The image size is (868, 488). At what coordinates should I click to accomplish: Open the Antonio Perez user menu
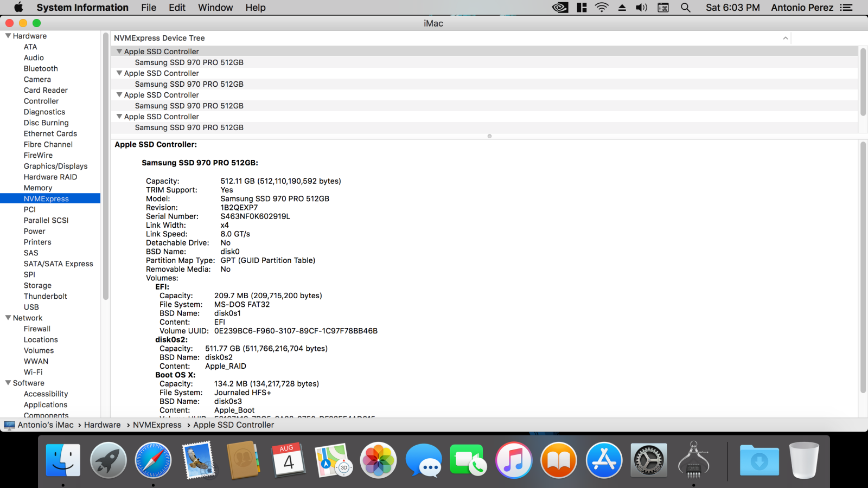[x=802, y=8]
